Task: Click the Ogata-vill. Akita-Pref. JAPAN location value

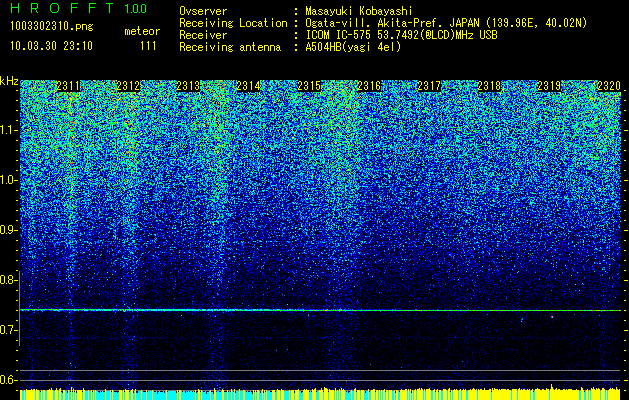Action: tap(446, 23)
